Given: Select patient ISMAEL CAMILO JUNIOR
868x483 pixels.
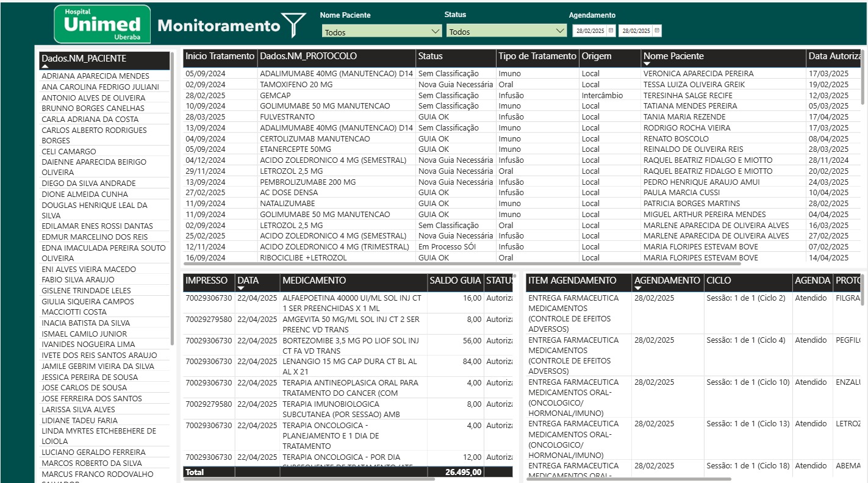Looking at the screenshot, I should pos(84,334).
